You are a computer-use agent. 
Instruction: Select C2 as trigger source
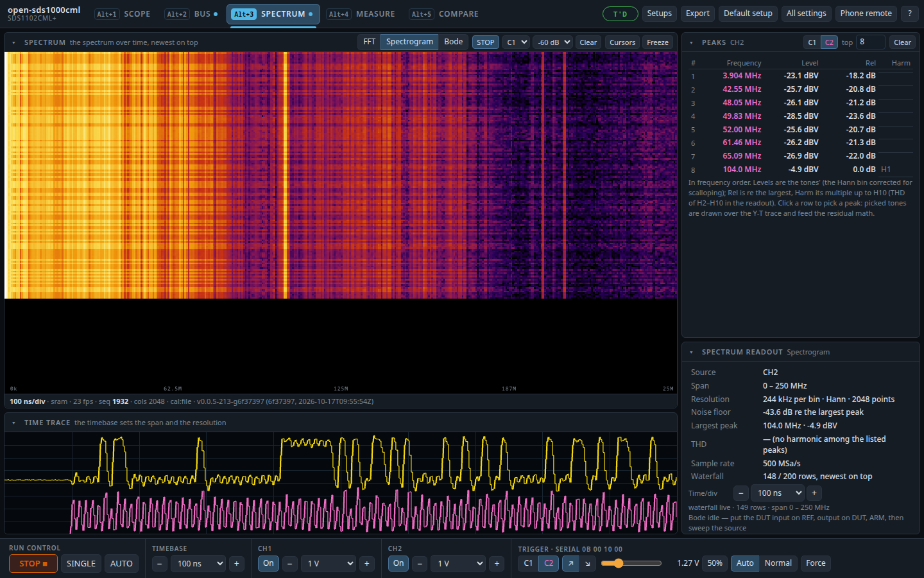coord(549,563)
